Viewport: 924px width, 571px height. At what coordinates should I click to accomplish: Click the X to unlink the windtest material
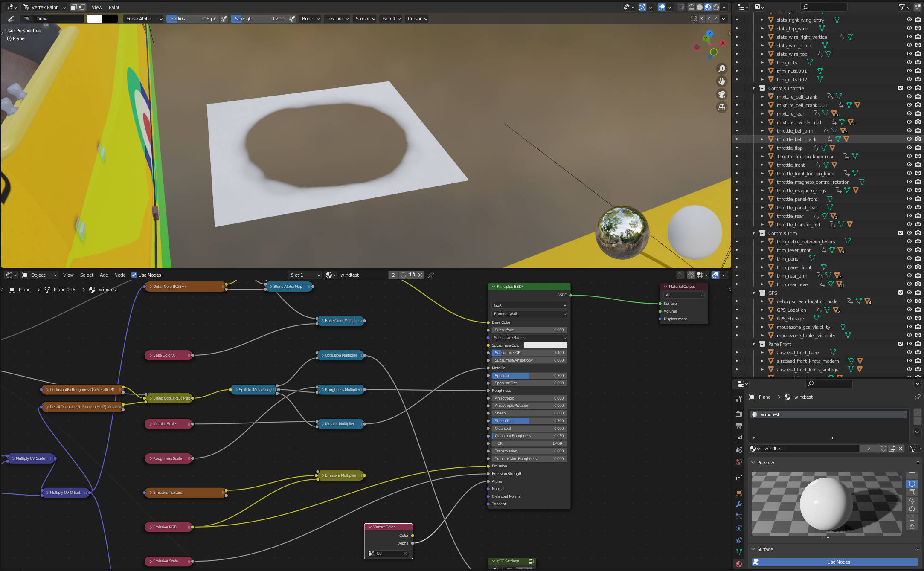coord(420,275)
